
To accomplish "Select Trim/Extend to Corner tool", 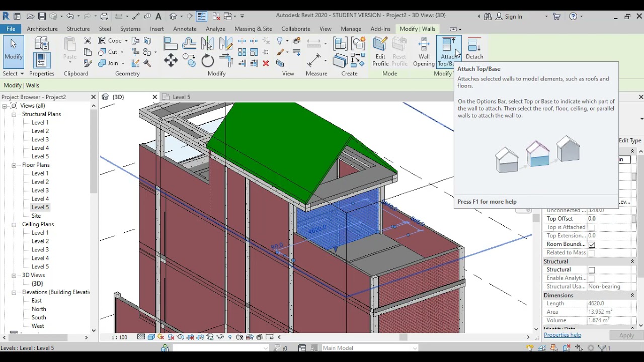I will (x=226, y=61).
